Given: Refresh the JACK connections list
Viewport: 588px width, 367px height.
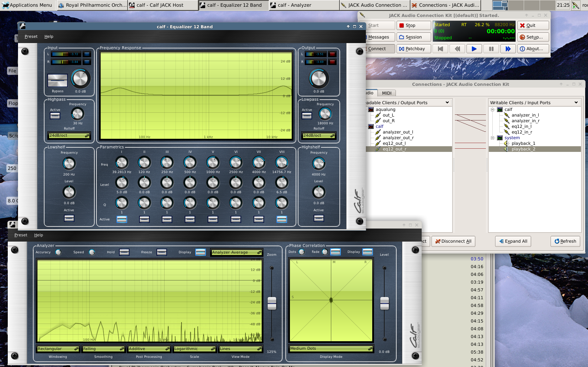Looking at the screenshot, I should 565,241.
